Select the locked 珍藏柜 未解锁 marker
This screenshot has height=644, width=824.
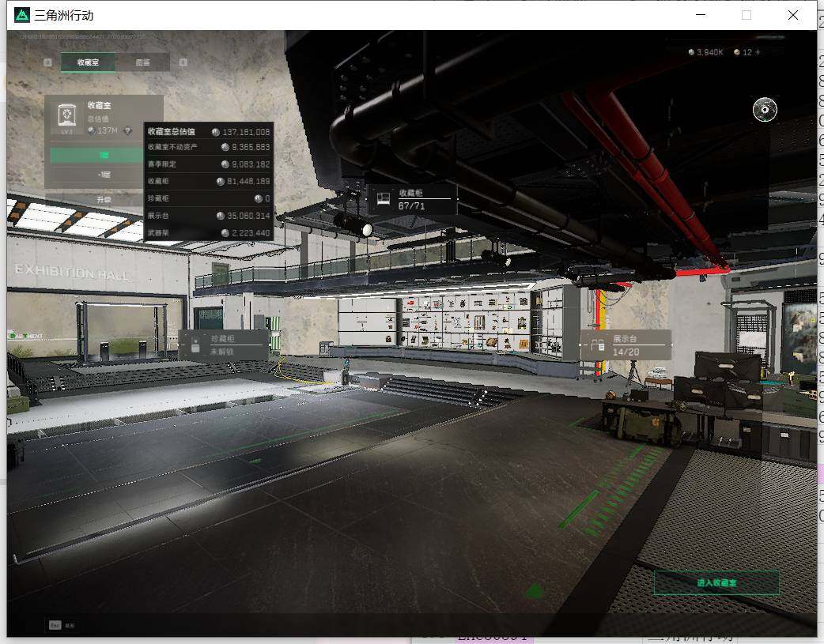pyautogui.click(x=224, y=345)
